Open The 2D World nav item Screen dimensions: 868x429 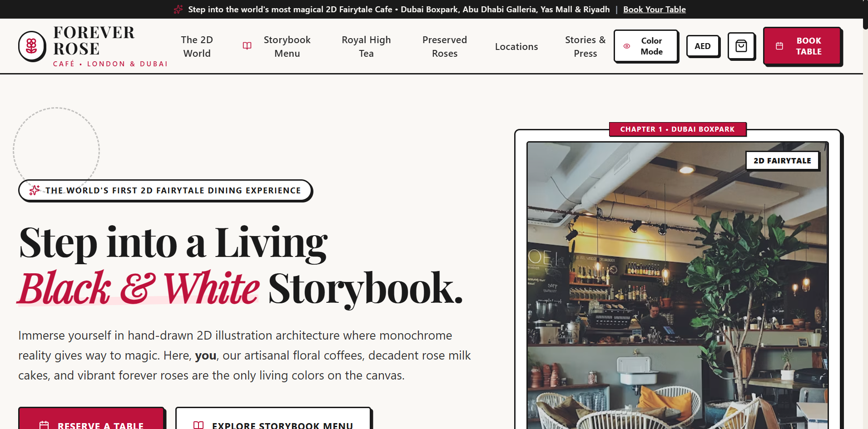197,46
